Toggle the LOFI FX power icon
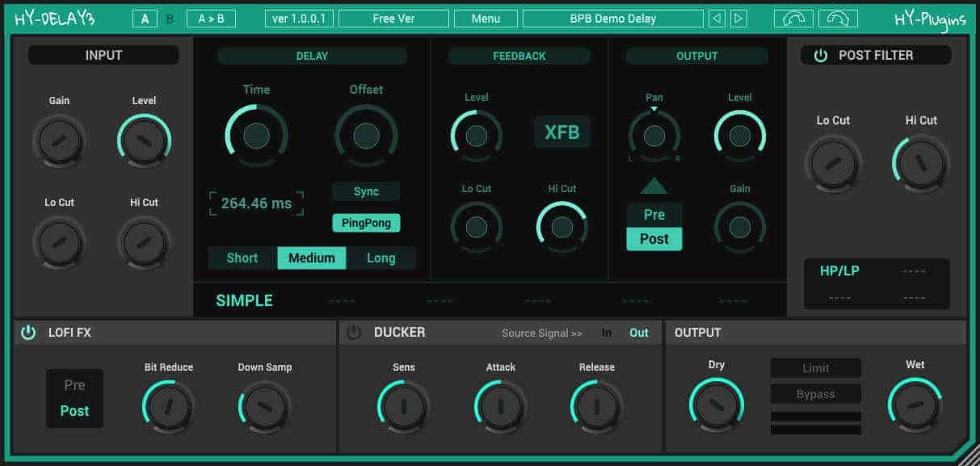Viewport: 980px width, 466px height. pos(28,332)
